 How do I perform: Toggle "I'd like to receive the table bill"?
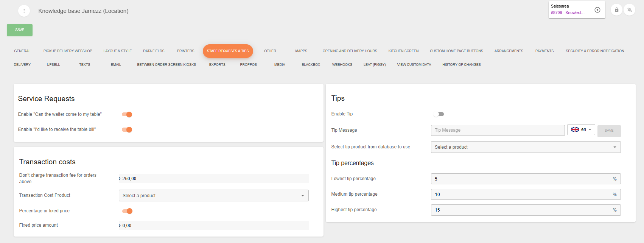(x=127, y=130)
